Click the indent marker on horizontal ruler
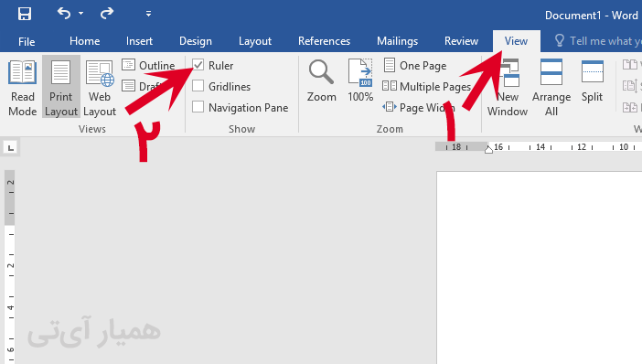 pos(488,149)
